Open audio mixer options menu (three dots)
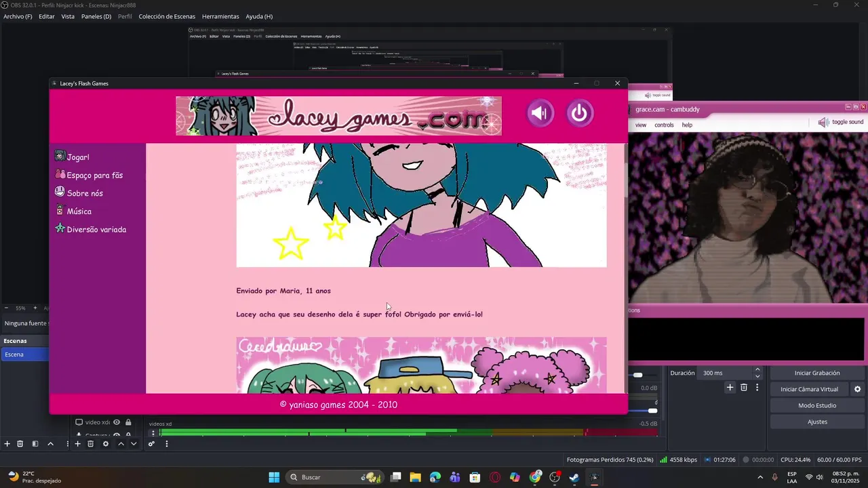 pyautogui.click(x=167, y=444)
